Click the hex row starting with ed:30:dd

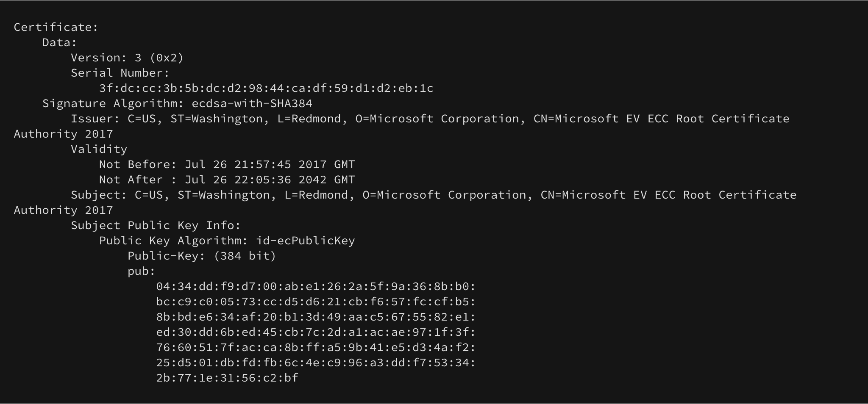[x=316, y=332]
